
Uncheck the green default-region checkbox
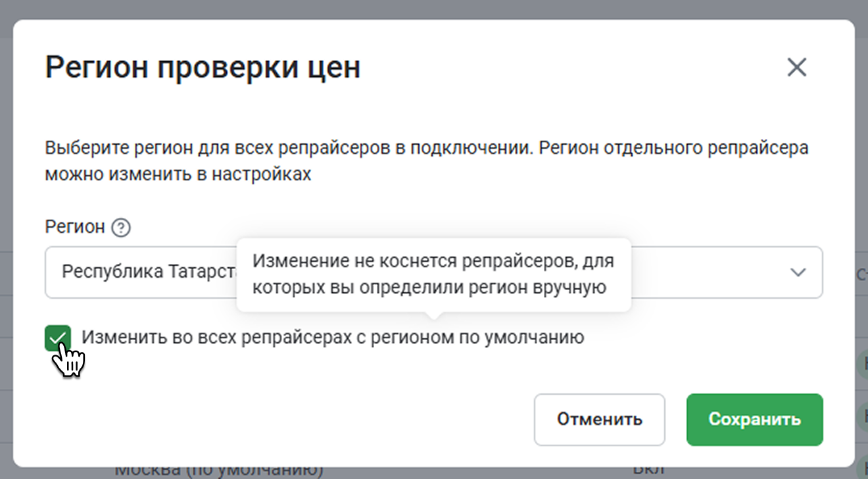58,338
